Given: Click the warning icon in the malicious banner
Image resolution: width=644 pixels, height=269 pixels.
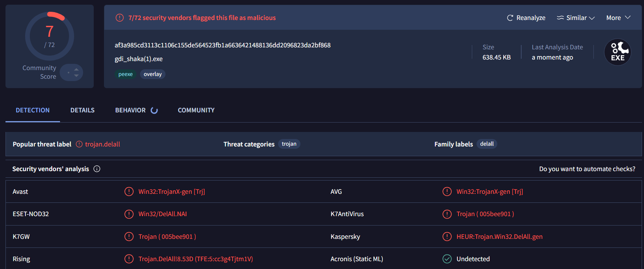Looking at the screenshot, I should (x=120, y=18).
